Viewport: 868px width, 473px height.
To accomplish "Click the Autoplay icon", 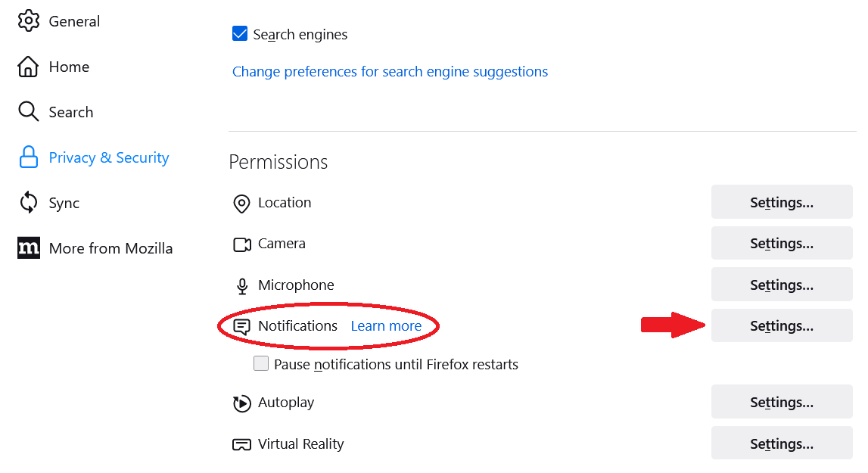I will coord(242,404).
